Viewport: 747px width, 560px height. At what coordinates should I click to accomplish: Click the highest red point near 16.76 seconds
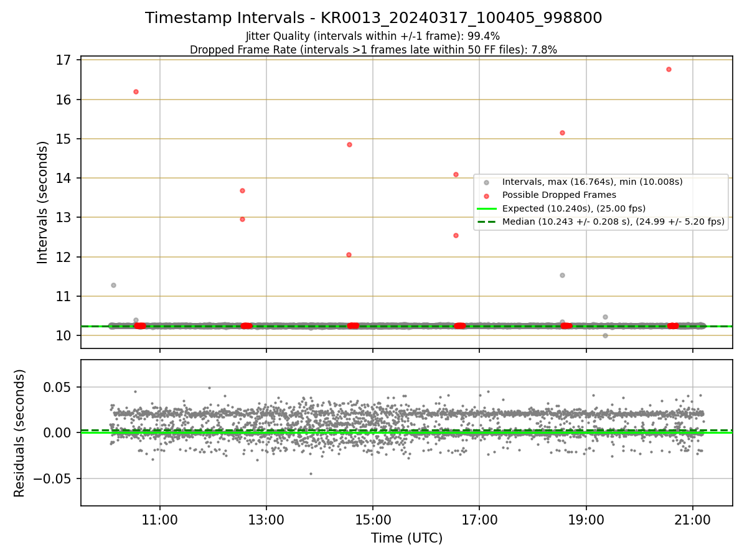(x=669, y=69)
